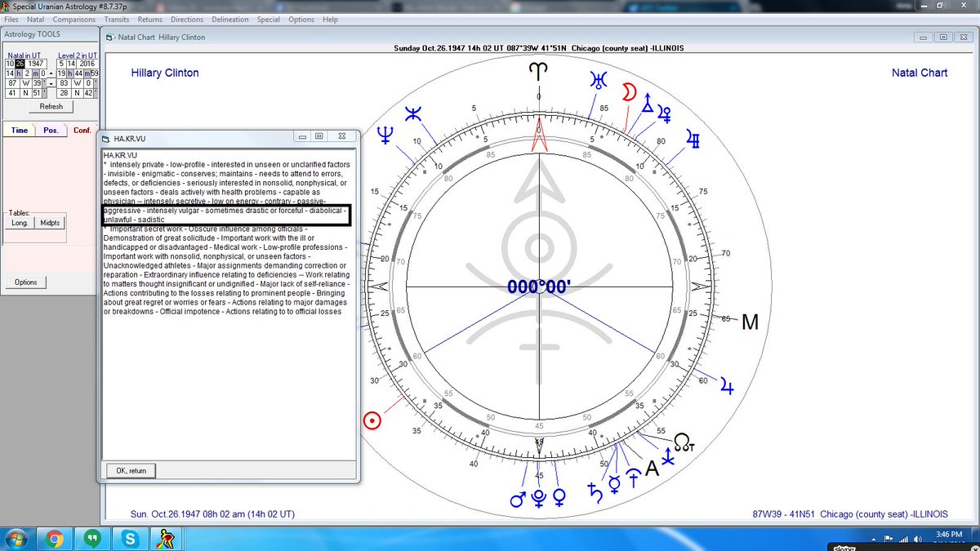This screenshot has height=551, width=980.
Task: Click OK, return in HA.KR.VU dialog
Action: coord(131,471)
